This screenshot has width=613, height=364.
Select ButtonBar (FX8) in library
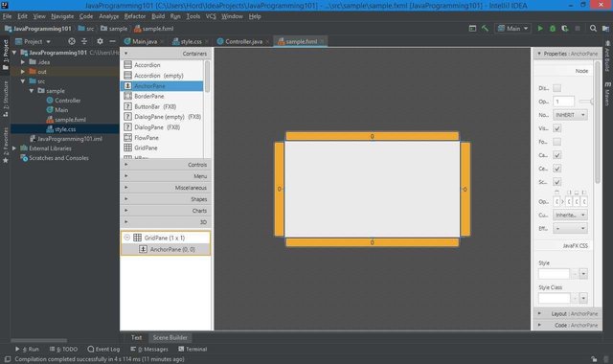(163, 106)
